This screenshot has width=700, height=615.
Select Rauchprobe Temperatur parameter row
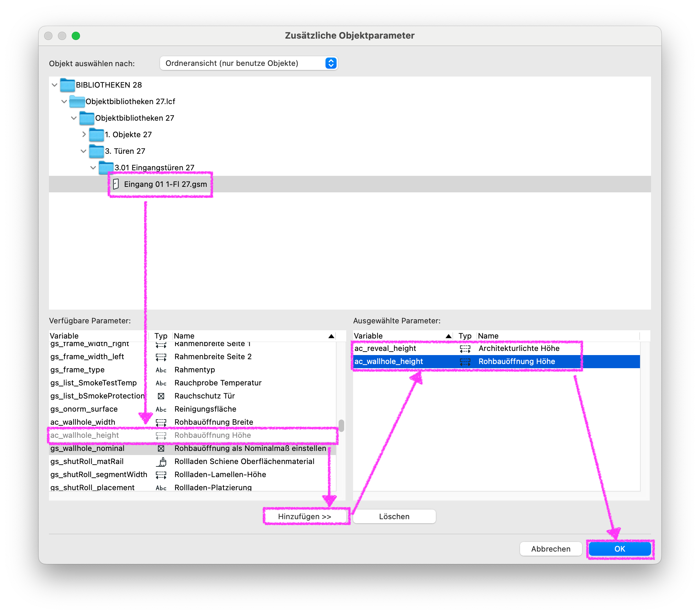192,383
